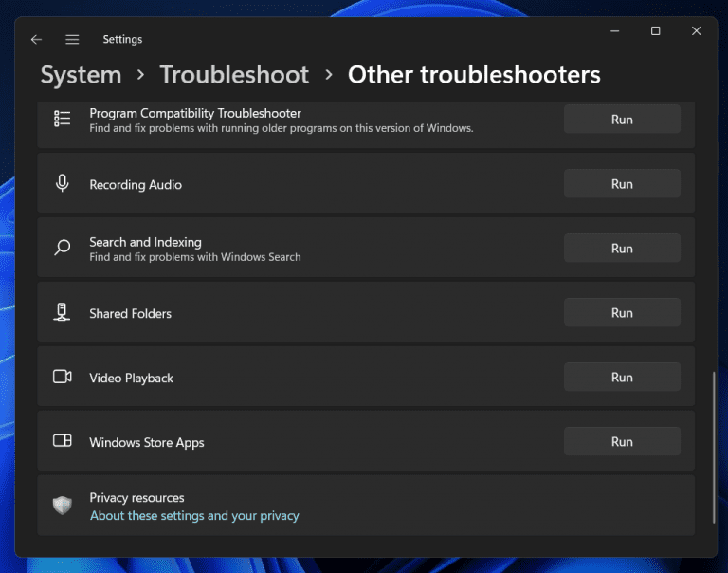Click the Program Compatibility list icon
728x573 pixels.
click(63, 119)
